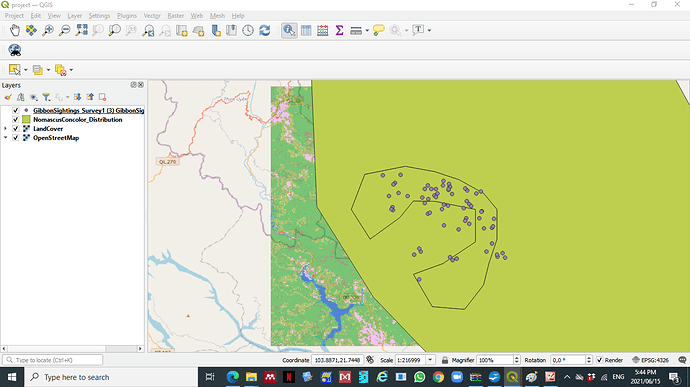Select the Pan Map hand tool

pyautogui.click(x=15, y=30)
